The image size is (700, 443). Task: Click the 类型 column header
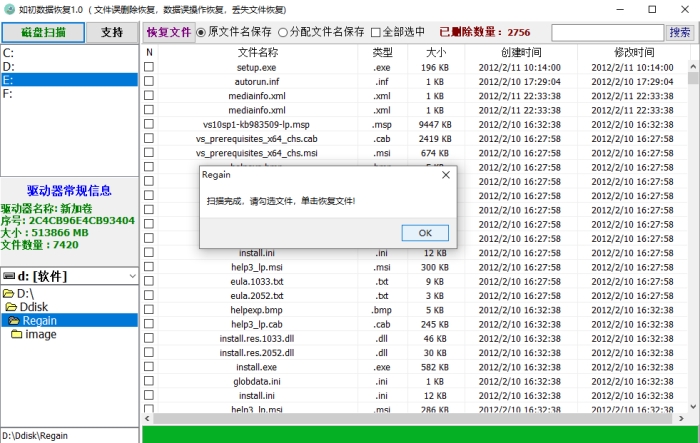coord(383,52)
